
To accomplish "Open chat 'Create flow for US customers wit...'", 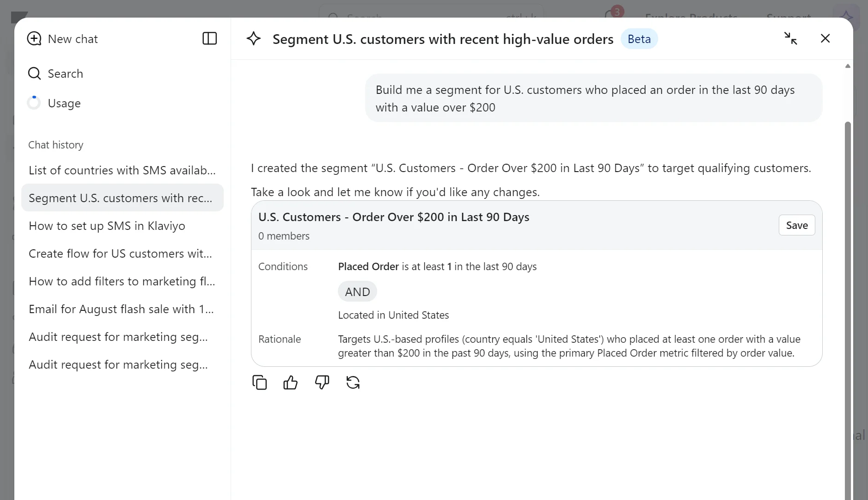I will click(122, 253).
